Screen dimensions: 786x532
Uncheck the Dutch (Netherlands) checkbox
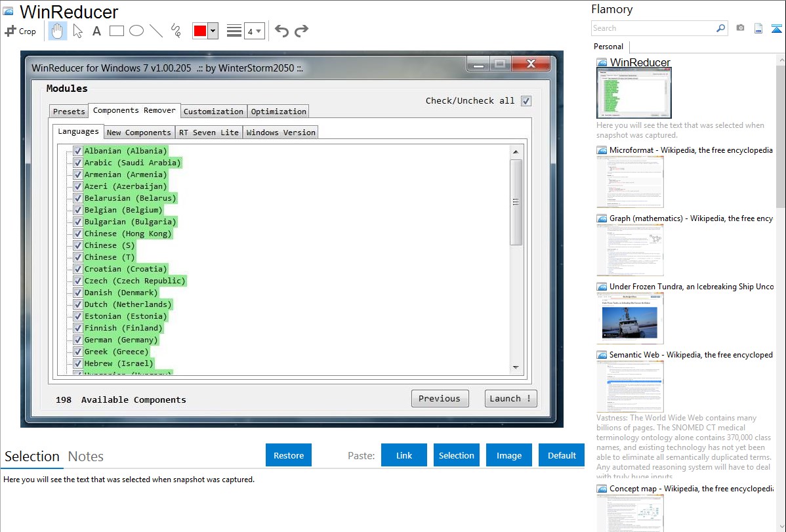(x=77, y=304)
